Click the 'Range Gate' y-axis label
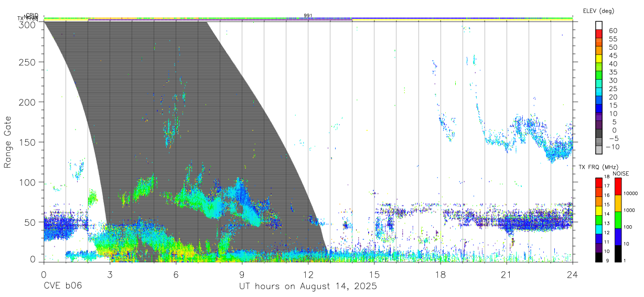 [x=8, y=142]
